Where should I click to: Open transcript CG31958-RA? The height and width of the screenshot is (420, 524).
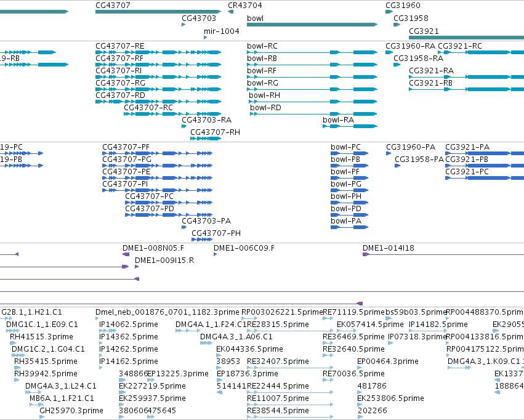pyautogui.click(x=418, y=59)
